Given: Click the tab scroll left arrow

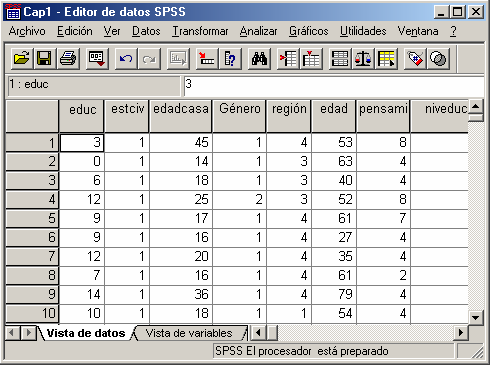Looking at the screenshot, I should [12, 333].
